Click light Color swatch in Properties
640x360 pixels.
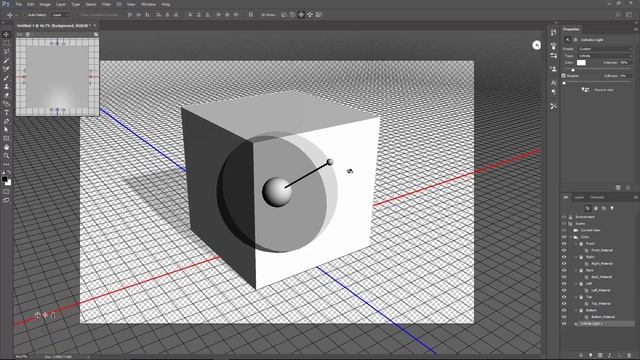(x=581, y=62)
